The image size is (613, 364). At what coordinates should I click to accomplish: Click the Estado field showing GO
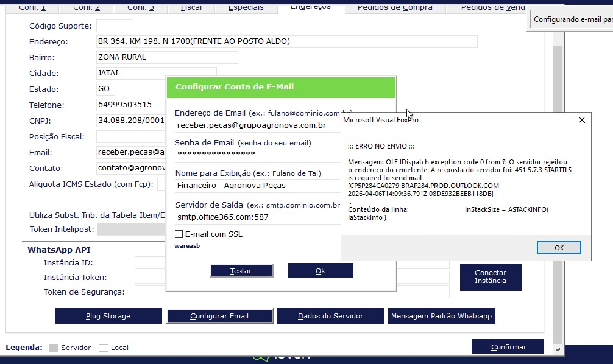click(105, 89)
